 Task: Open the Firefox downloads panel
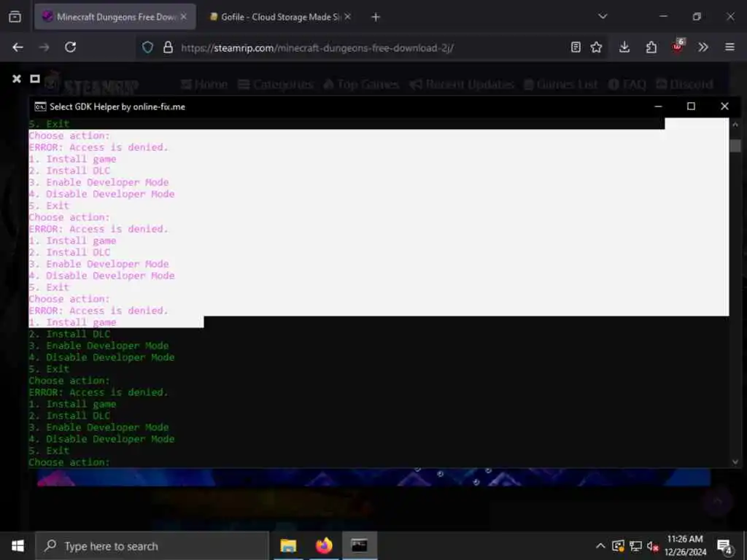coord(624,47)
